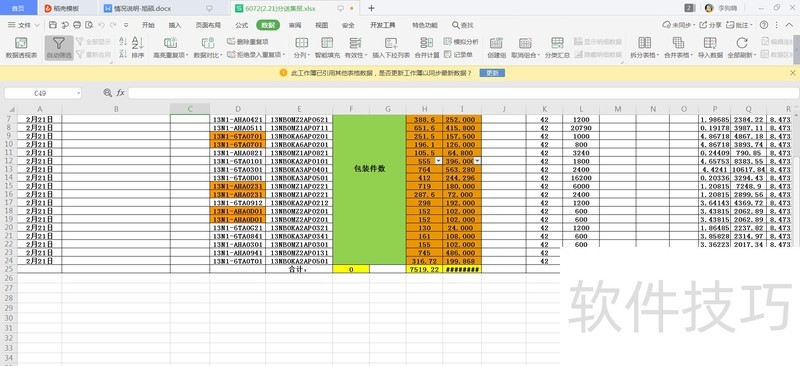Click the 智能填充 smart fill tool
Viewport: 800px width, 366px height.
click(x=327, y=48)
